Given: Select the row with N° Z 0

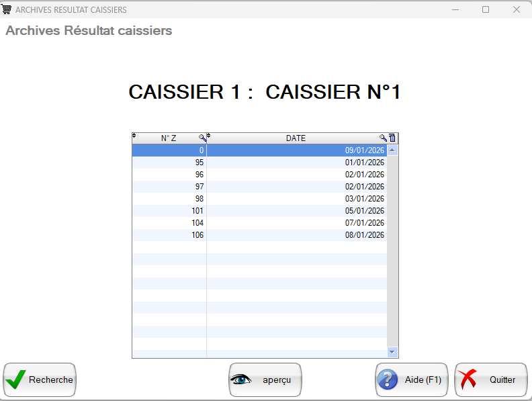Looking at the screenshot, I should 259,150.
